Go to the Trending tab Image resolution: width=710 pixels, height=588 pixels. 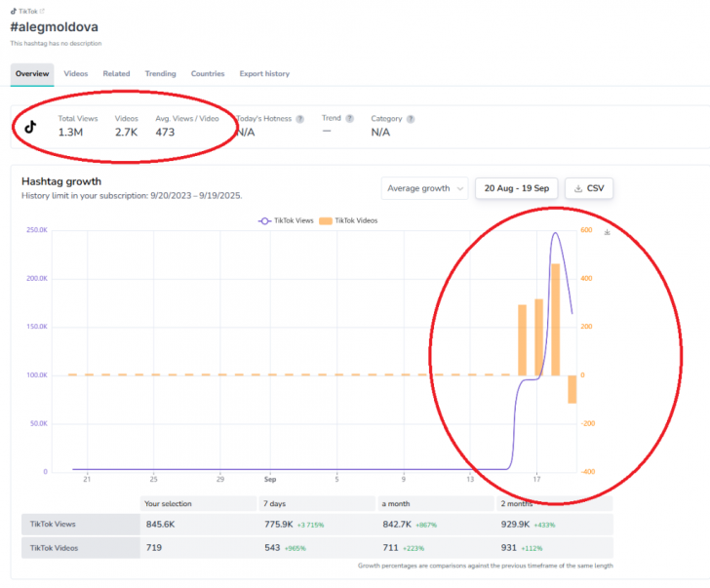pos(160,74)
